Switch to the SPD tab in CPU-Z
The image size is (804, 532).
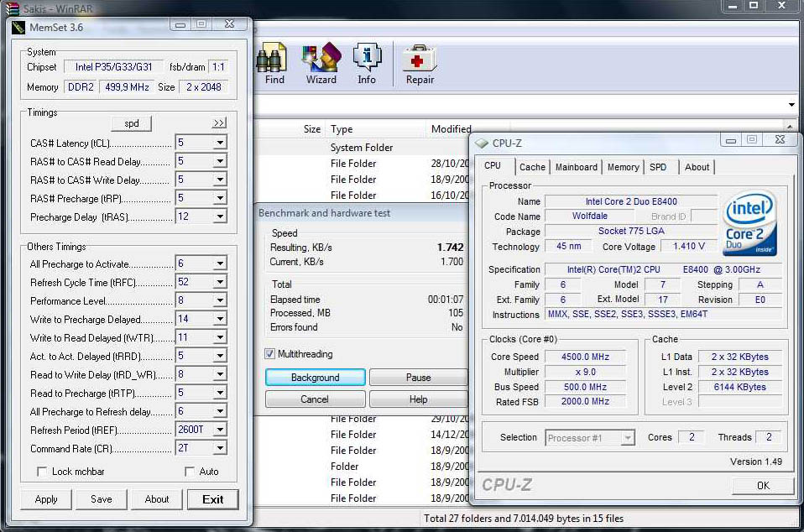(658, 167)
